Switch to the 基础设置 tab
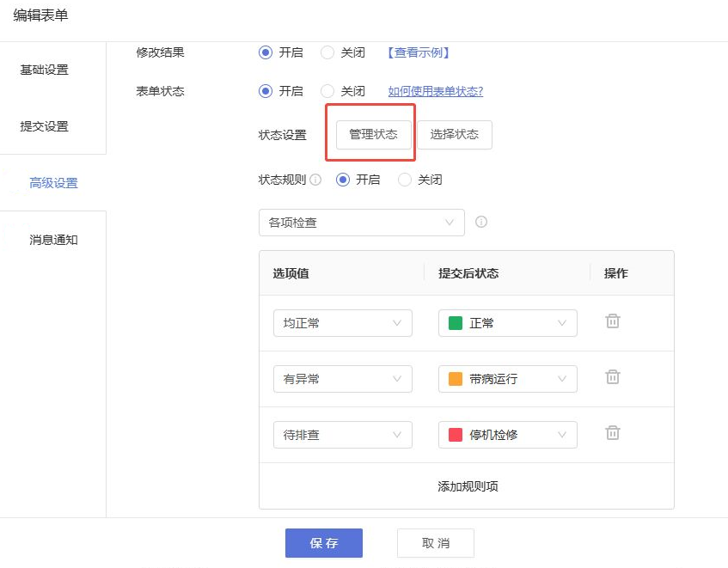Viewport: 728px width, 568px height. (x=45, y=70)
